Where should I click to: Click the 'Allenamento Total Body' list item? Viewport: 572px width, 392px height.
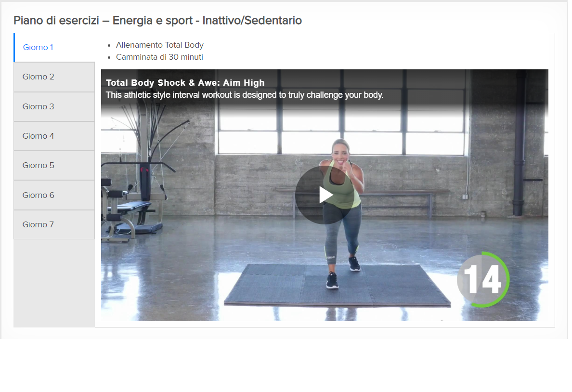click(160, 45)
